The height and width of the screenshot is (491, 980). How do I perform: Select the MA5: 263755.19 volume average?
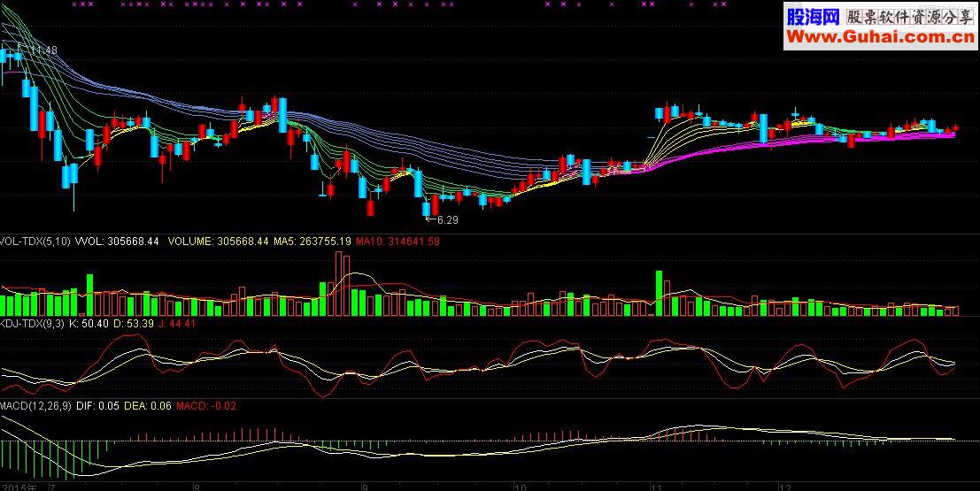[313, 241]
